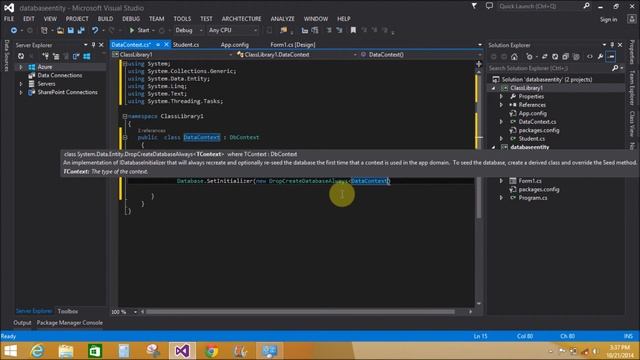Expand the References node in Solution Explorer
640x360 pixels.
coord(502,105)
